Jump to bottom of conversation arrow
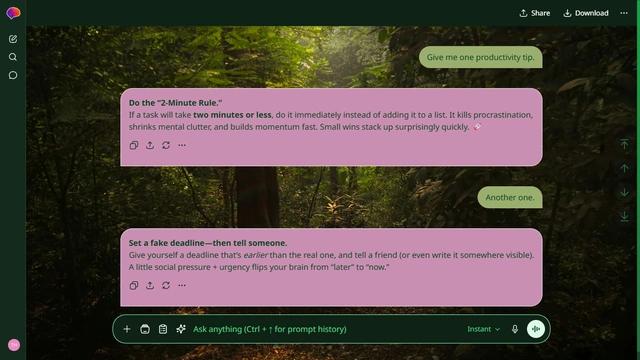The height and width of the screenshot is (360, 640). point(624,216)
